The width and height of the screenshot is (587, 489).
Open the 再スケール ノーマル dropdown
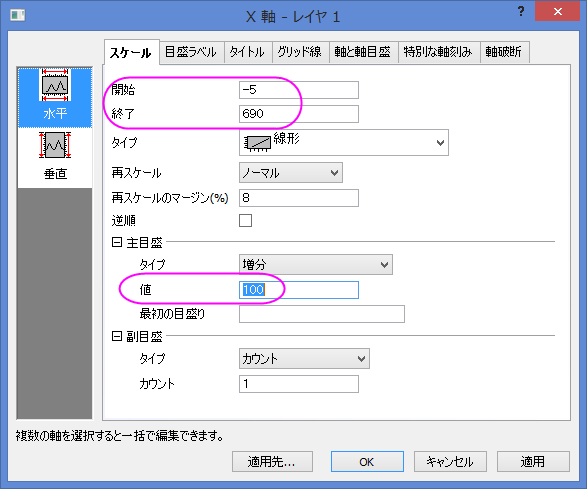(291, 173)
